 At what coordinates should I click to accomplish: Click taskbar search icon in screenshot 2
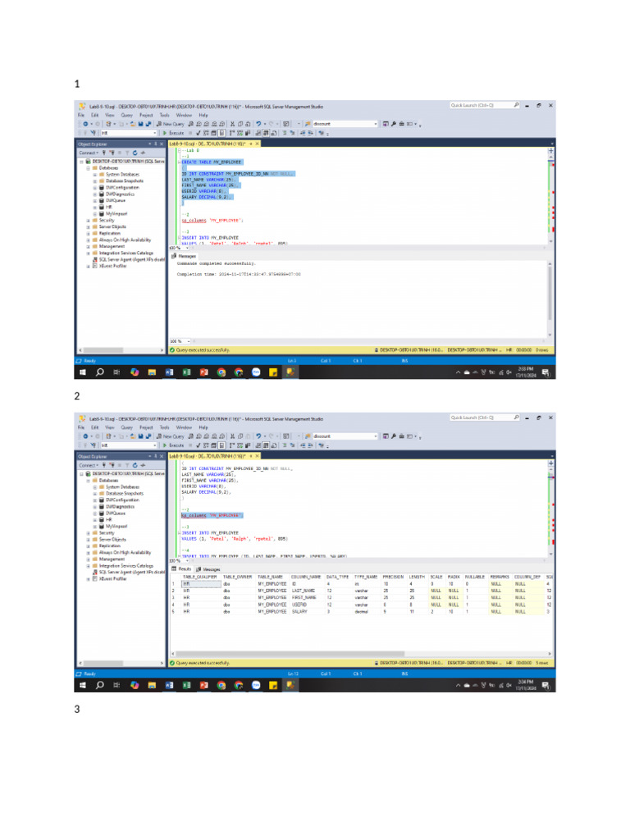[x=99, y=685]
